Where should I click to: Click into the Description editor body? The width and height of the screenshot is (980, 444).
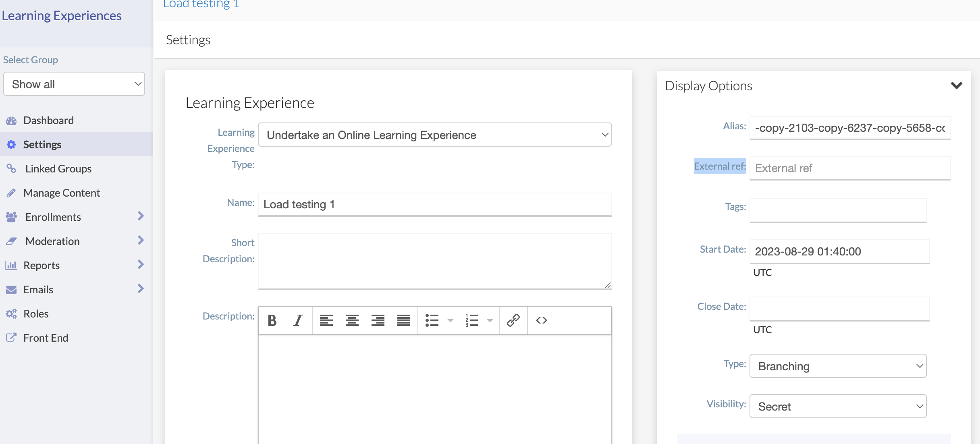click(435, 389)
